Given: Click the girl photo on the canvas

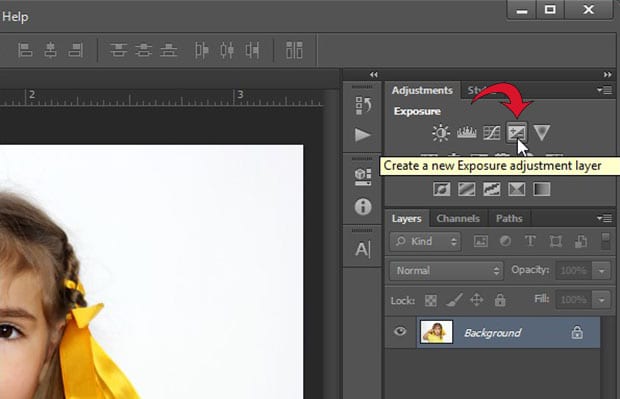Looking at the screenshot, I should (151, 272).
